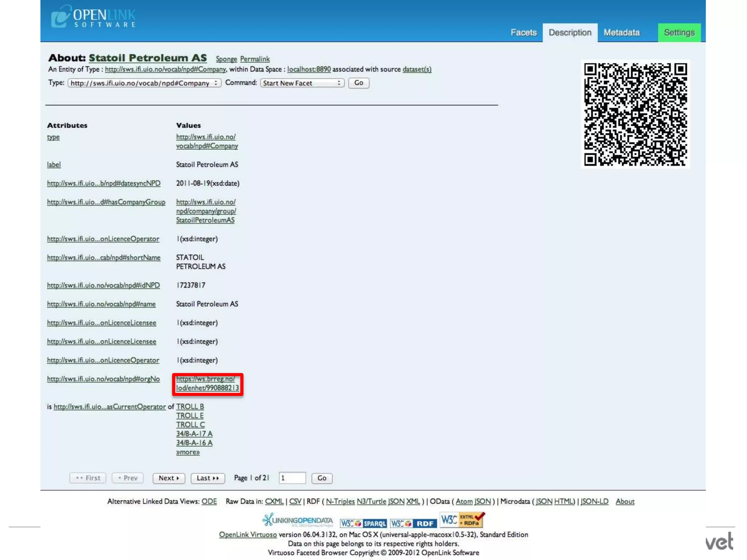
Task: Open the TROLL E link
Action: pos(190,416)
